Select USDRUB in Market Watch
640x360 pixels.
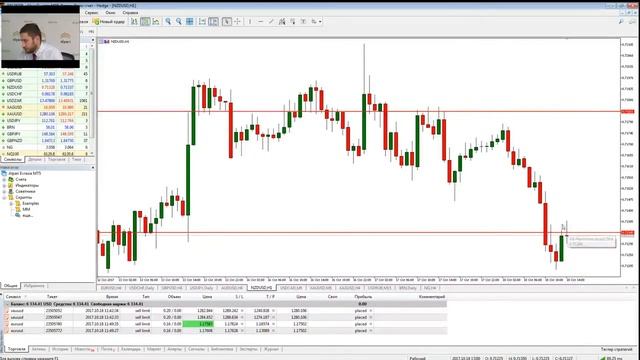point(45,74)
